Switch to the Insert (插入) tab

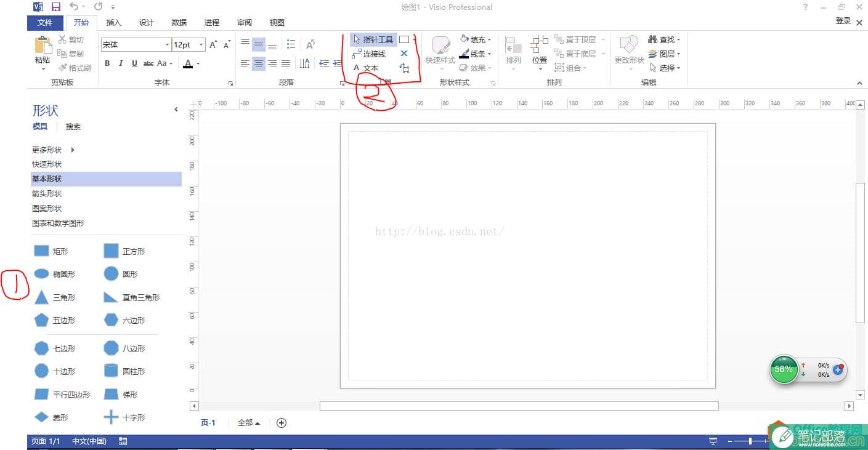[x=114, y=23]
